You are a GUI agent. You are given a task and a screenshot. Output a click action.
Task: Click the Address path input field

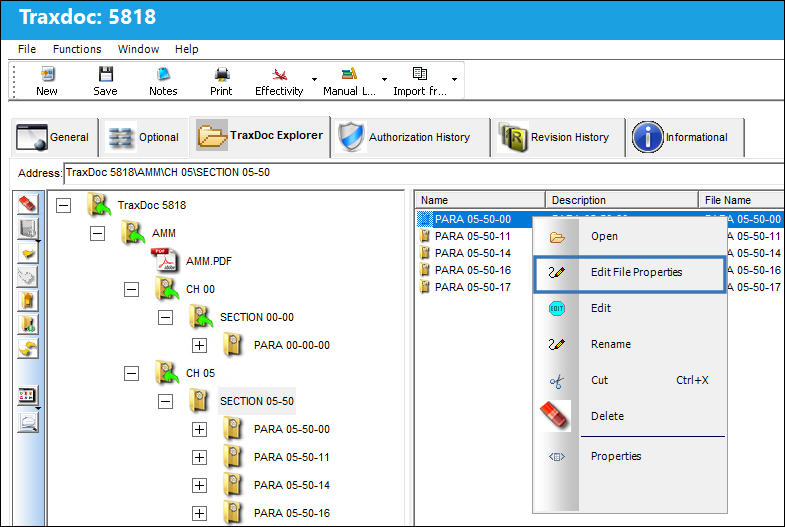(x=424, y=173)
